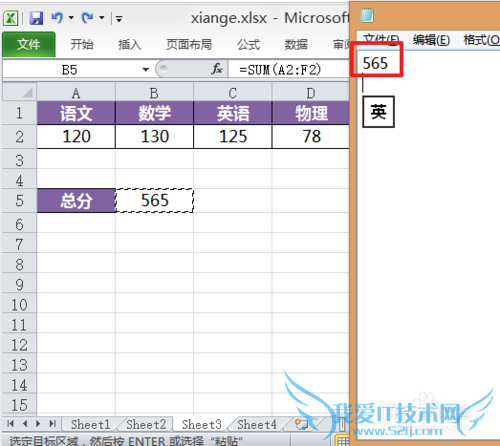The width and height of the screenshot is (500, 446).
Task: Select row 5 header
Action: [19, 201]
